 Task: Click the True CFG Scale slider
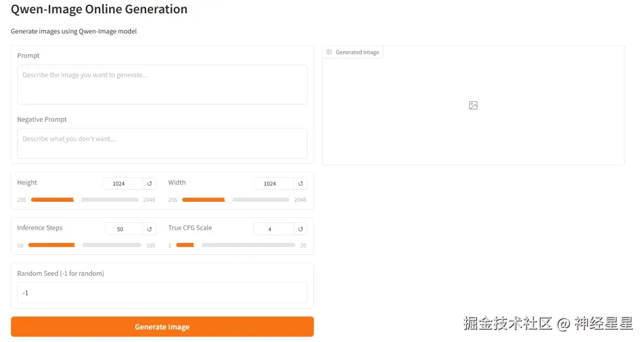235,245
